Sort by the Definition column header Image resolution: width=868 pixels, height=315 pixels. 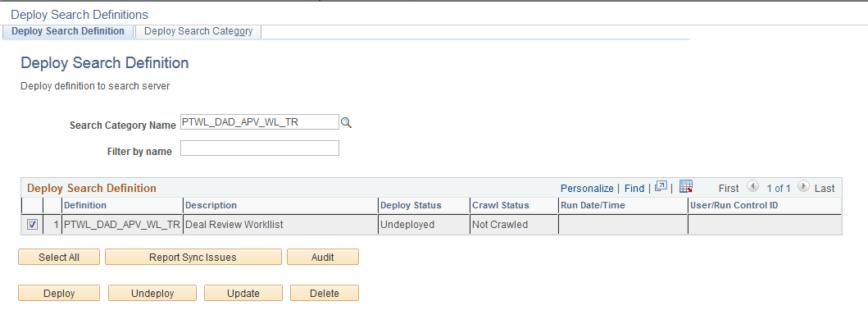pos(85,205)
